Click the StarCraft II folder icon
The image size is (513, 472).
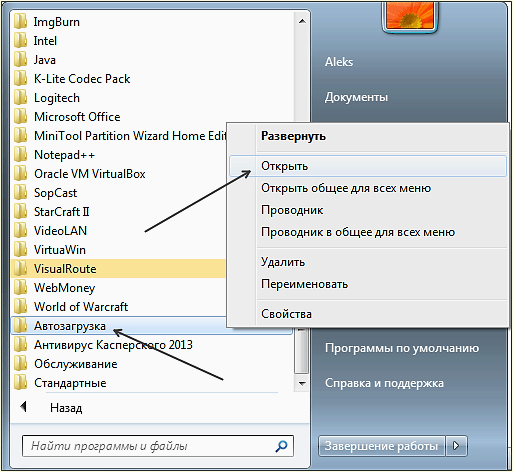[x=21, y=212]
